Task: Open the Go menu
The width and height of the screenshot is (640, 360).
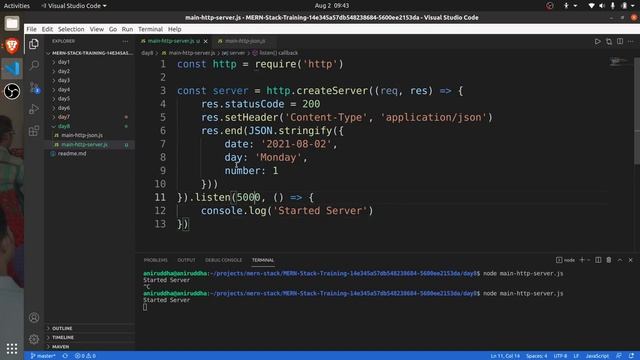Action: [113, 29]
